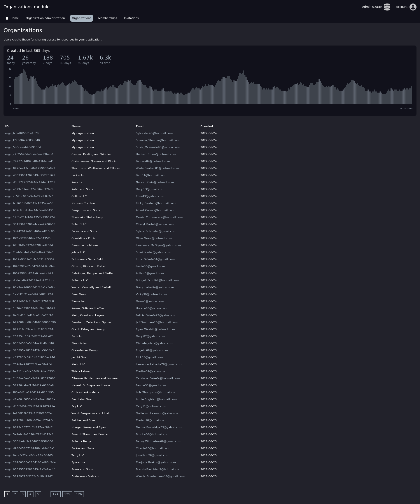Click the Home house icon
The width and height of the screenshot is (420, 504).
(x=7, y=18)
